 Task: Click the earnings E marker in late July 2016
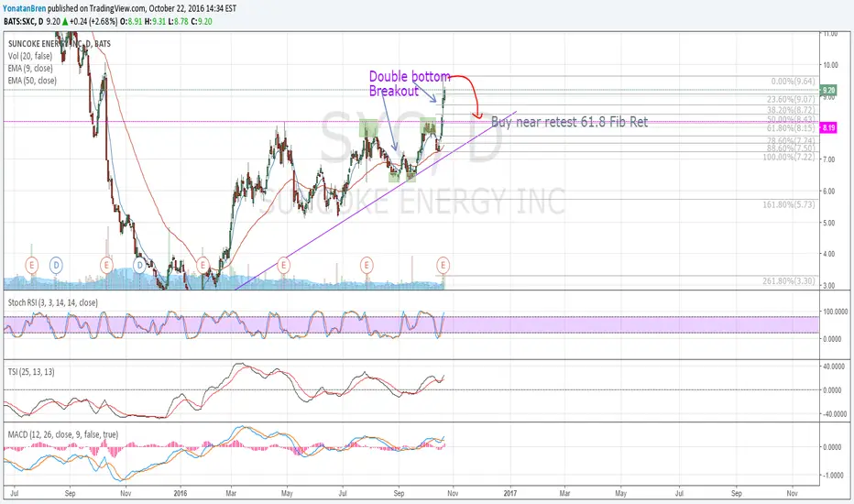coord(367,266)
